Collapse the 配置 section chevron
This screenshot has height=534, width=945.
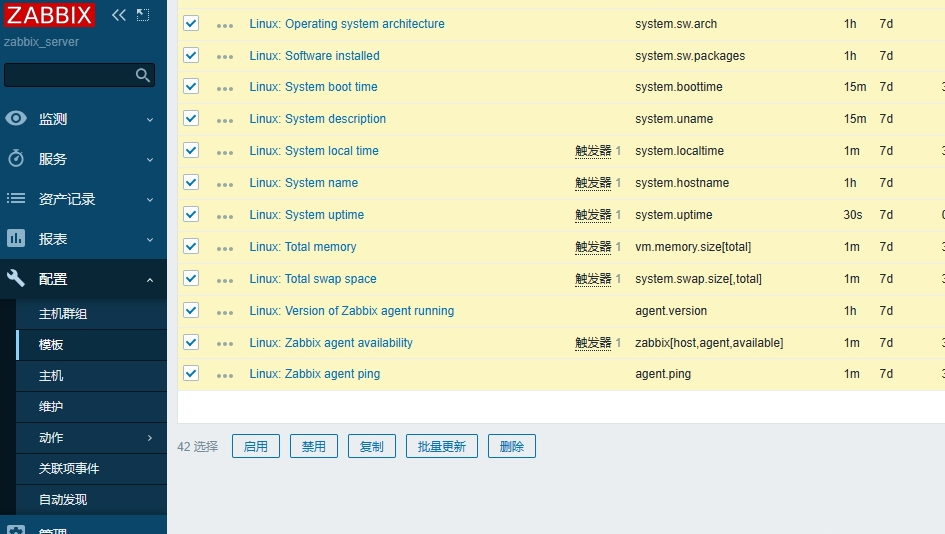[150, 280]
